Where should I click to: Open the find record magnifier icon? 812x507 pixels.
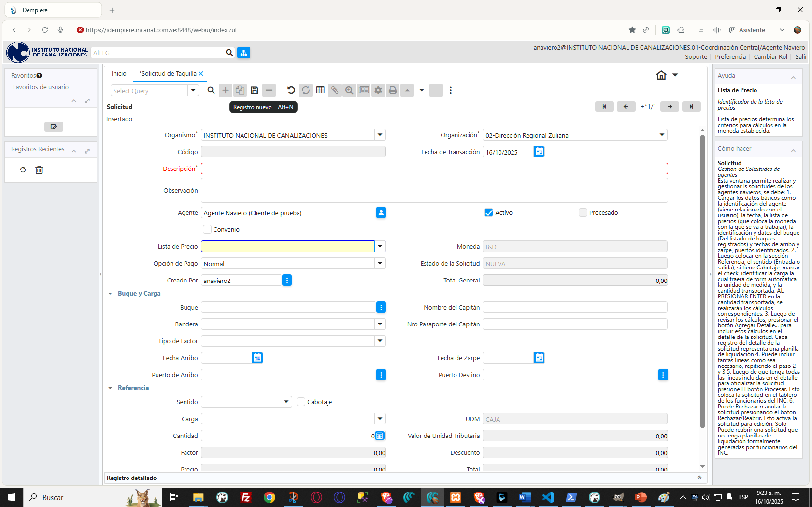[211, 90]
